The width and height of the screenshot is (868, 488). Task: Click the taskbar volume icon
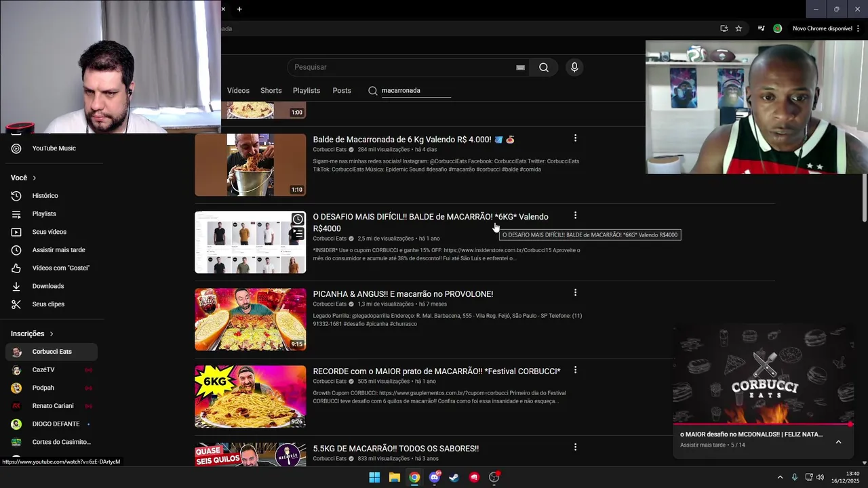click(x=820, y=477)
